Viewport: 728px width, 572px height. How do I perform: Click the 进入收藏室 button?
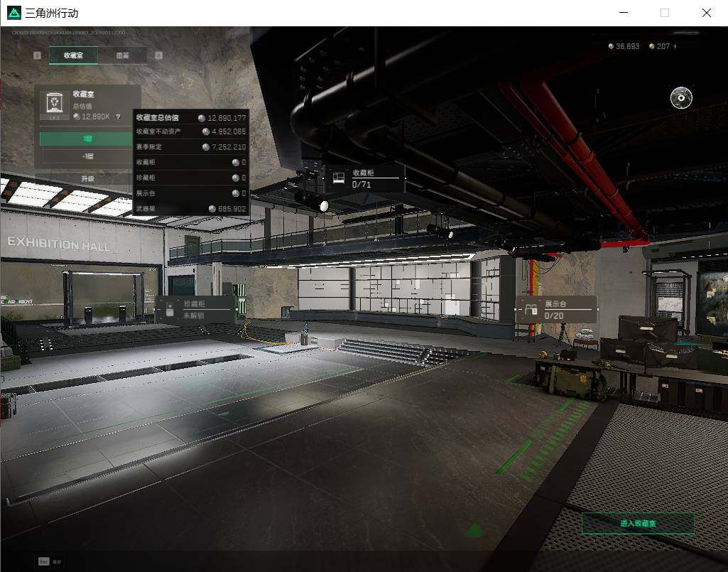pyautogui.click(x=638, y=523)
